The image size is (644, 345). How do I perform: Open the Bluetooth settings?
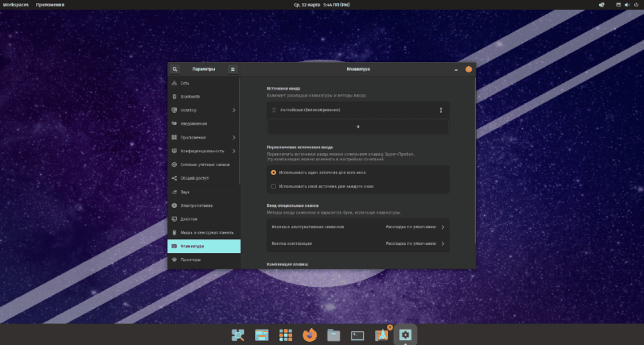click(x=204, y=97)
